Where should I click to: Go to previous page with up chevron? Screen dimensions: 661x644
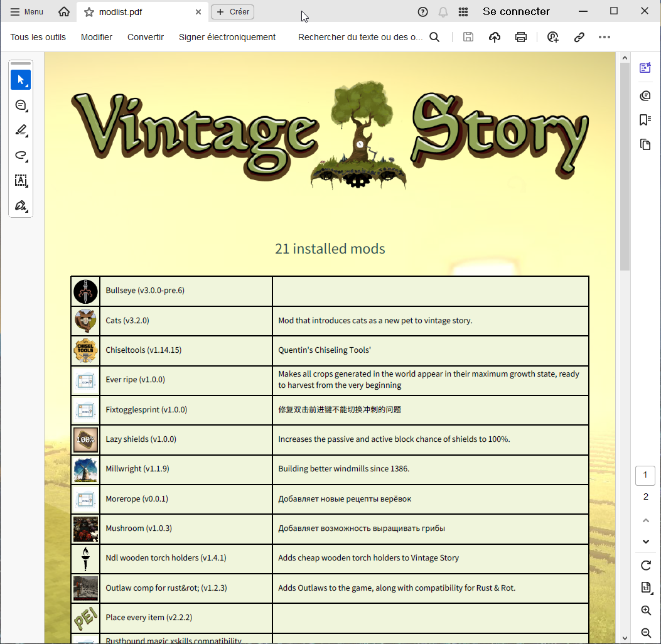(646, 520)
